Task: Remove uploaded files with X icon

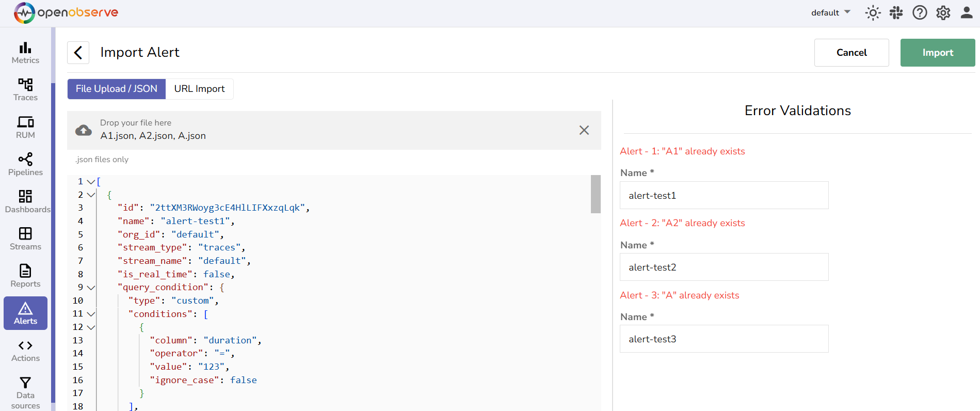Action: (x=584, y=130)
